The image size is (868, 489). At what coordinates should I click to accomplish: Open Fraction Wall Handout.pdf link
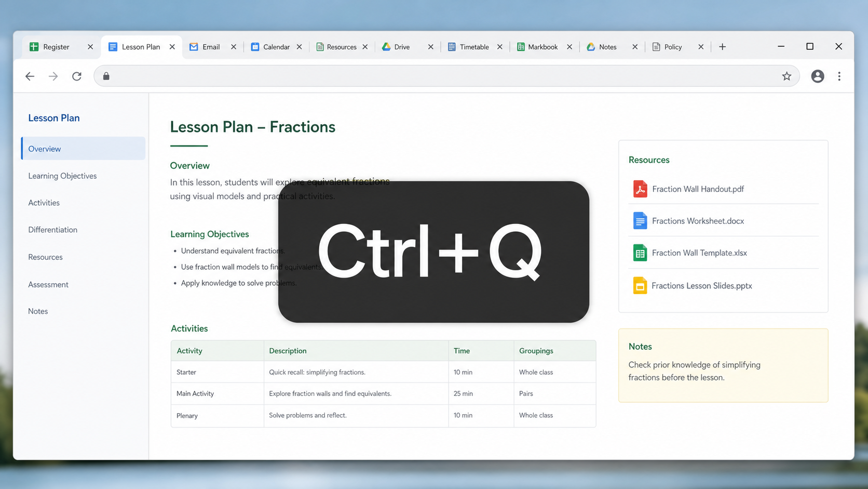pos(698,189)
